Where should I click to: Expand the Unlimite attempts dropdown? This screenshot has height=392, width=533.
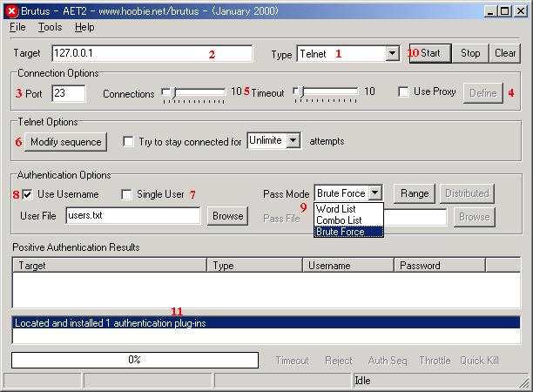coord(293,140)
